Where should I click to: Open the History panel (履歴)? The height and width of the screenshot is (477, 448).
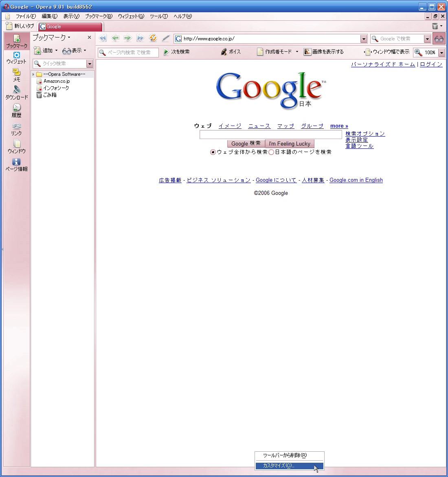coord(17,111)
